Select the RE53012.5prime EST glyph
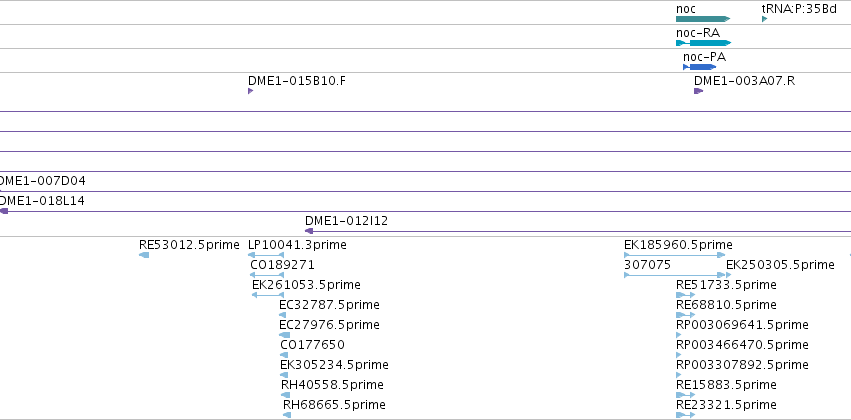851x420 pixels. [144, 255]
